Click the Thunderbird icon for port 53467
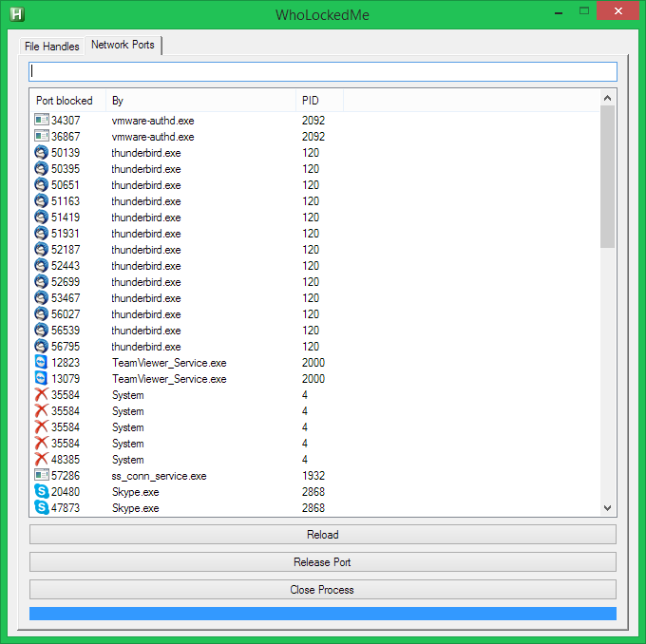 (41, 297)
